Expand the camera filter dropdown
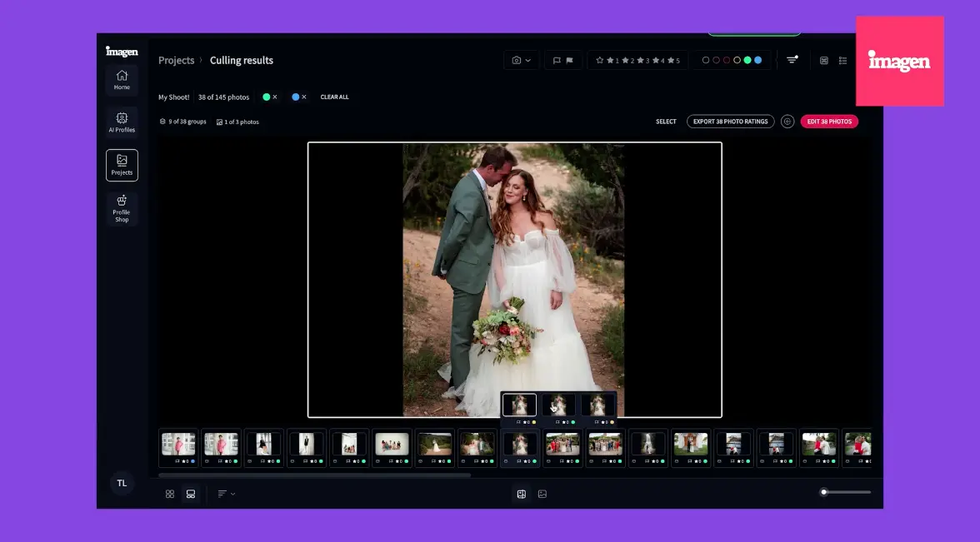This screenshot has height=542, width=980. 522,61
